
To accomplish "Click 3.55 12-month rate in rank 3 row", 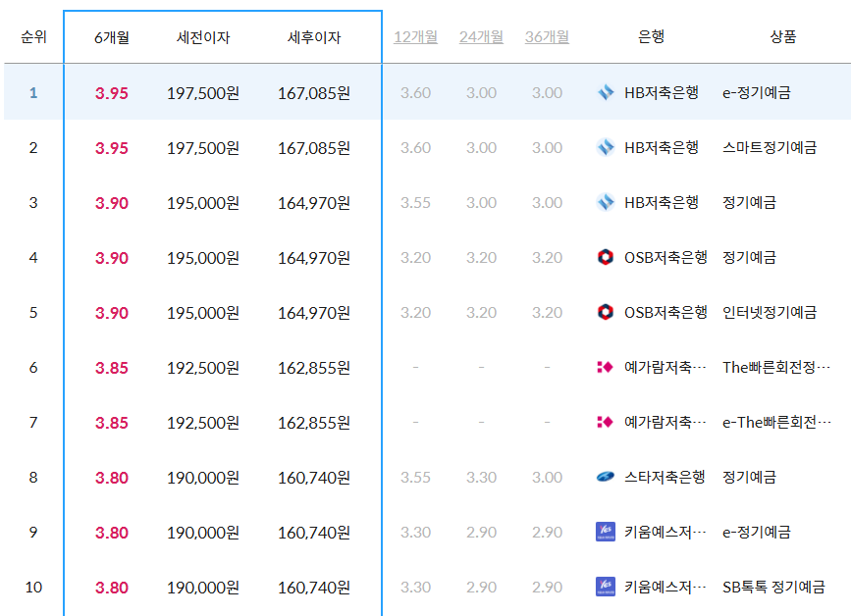I will click(415, 202).
